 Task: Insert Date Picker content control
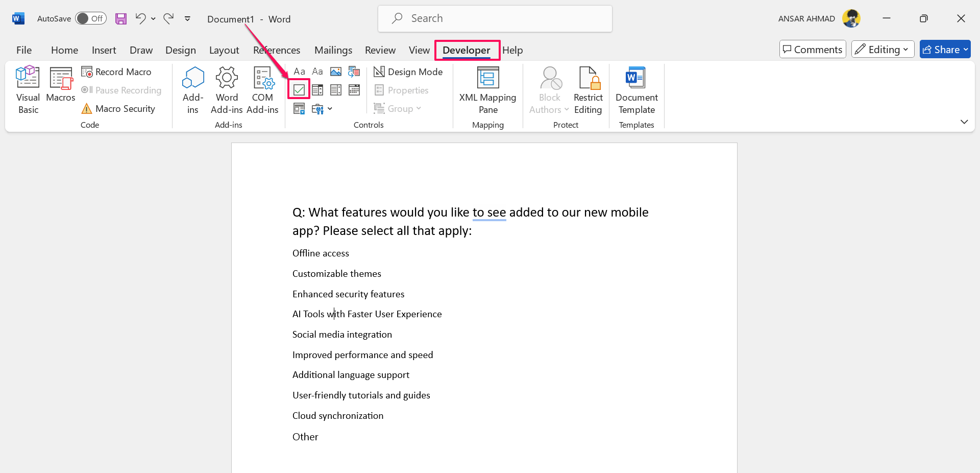pos(354,90)
